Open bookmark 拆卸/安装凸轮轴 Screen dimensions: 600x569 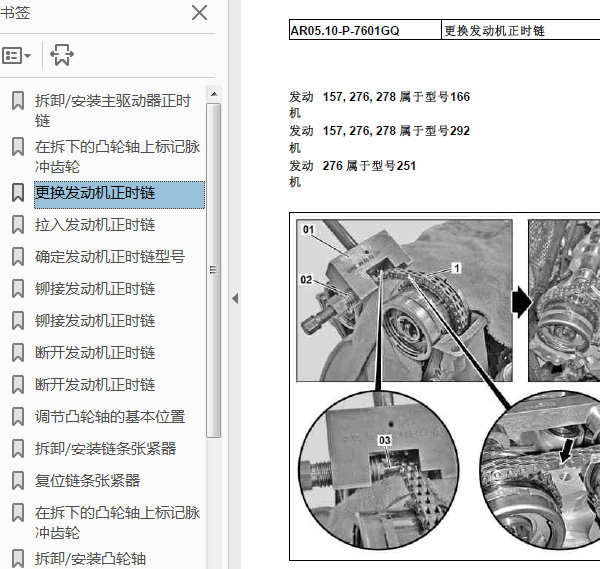pyautogui.click(x=91, y=559)
